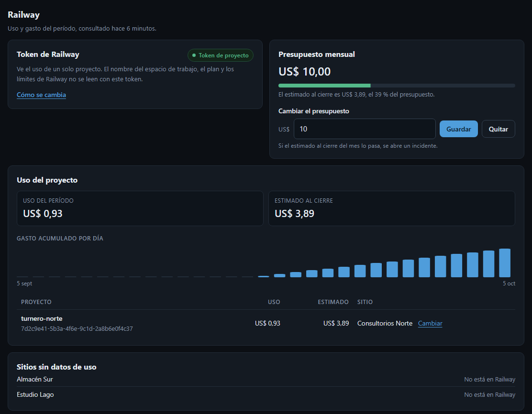The width and height of the screenshot is (532, 414).
Task: Click the "Token de Railway" card heading
Action: [x=48, y=54]
